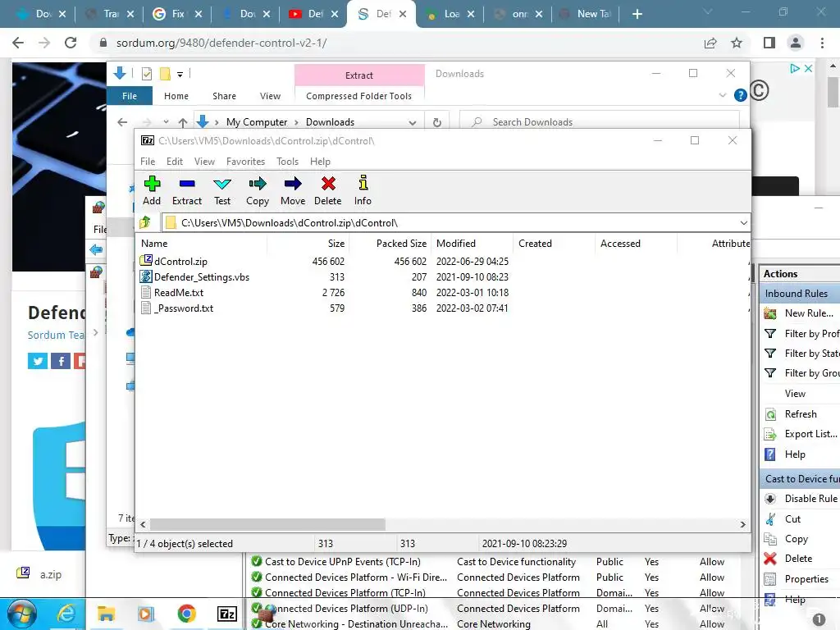Click the Facebook share icon on page
The height and width of the screenshot is (630, 840).
61,361
